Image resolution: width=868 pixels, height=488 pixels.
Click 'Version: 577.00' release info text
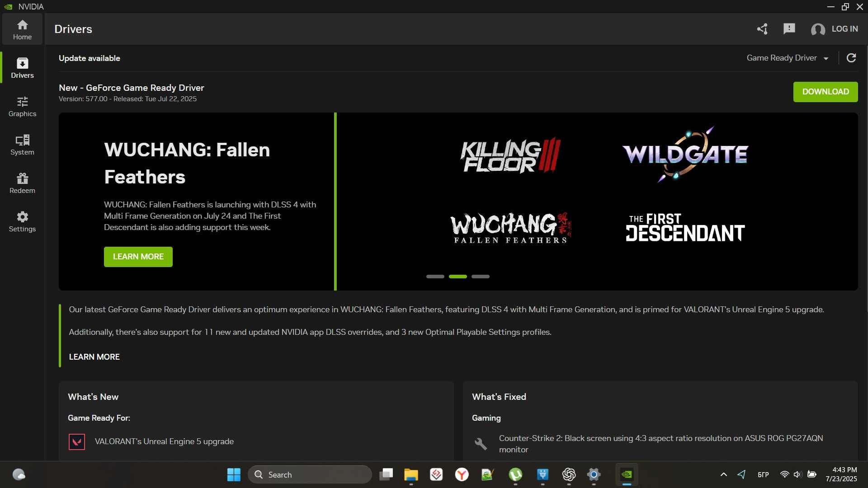tap(127, 99)
